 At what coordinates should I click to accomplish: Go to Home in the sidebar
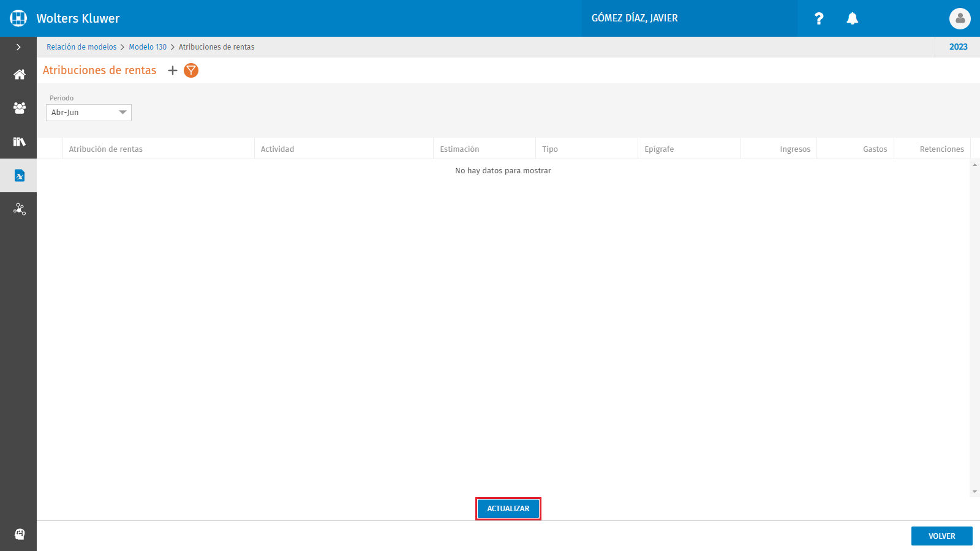(x=20, y=75)
